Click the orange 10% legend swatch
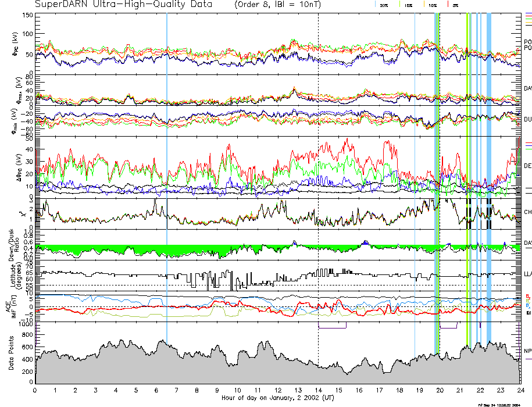Screen dimensions: 532x407 point(424,4)
